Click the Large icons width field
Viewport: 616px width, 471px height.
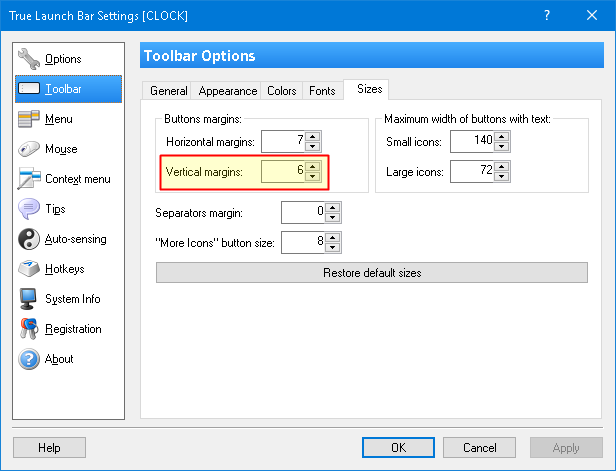click(x=472, y=172)
